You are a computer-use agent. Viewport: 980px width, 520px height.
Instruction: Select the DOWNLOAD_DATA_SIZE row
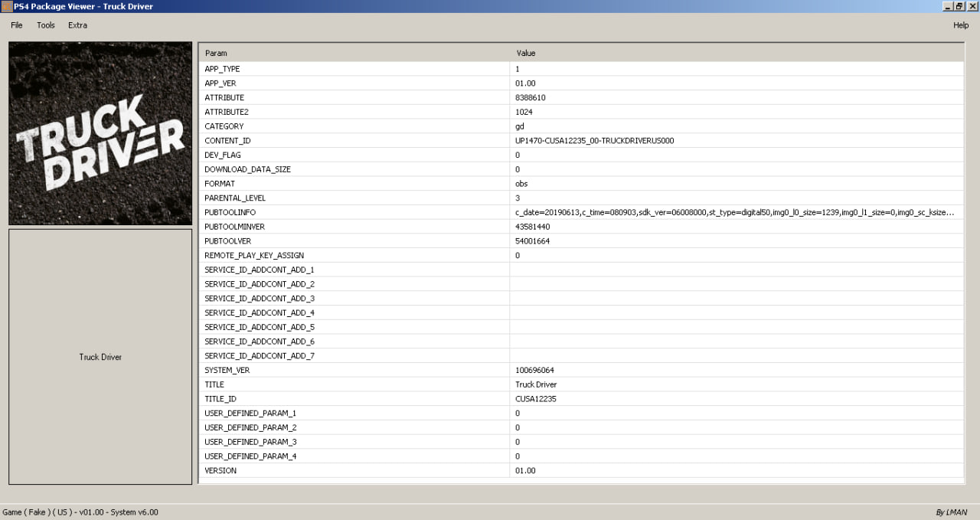coord(582,169)
